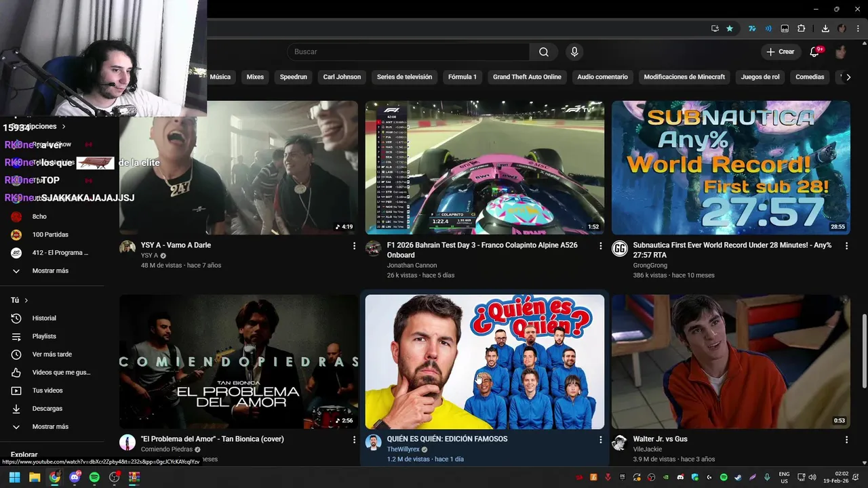Select the Juegos de rol chip
This screenshot has width=868, height=488.
(x=760, y=77)
